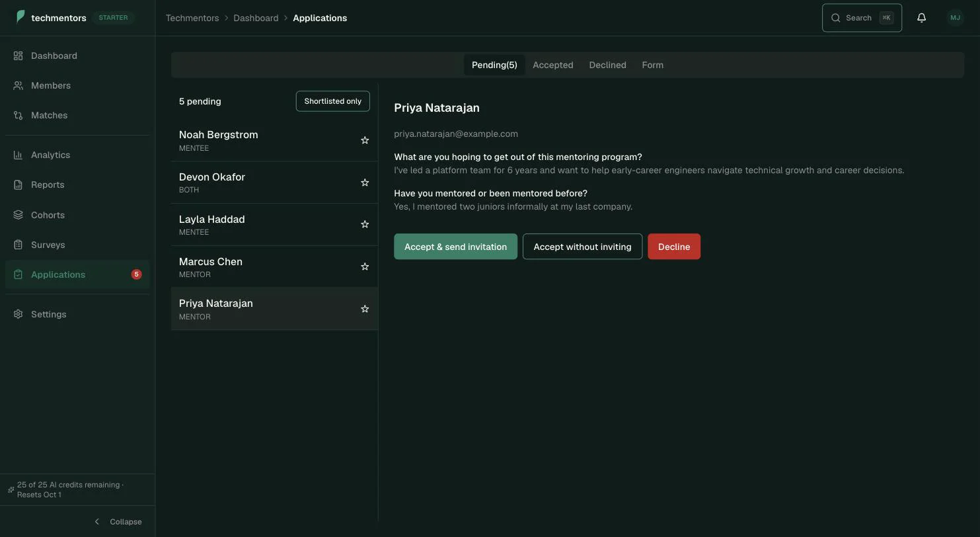Click the search magnifier icon
Image resolution: width=980 pixels, height=537 pixels.
pos(836,18)
